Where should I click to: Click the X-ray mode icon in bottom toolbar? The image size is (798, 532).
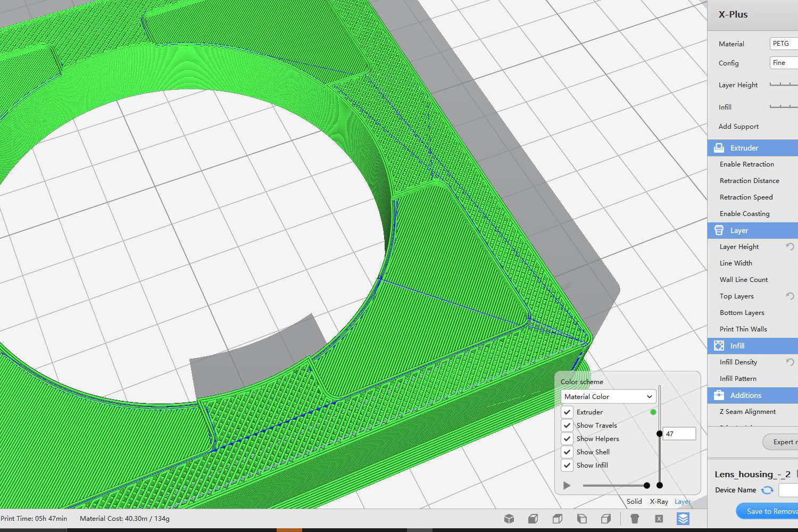(659, 519)
